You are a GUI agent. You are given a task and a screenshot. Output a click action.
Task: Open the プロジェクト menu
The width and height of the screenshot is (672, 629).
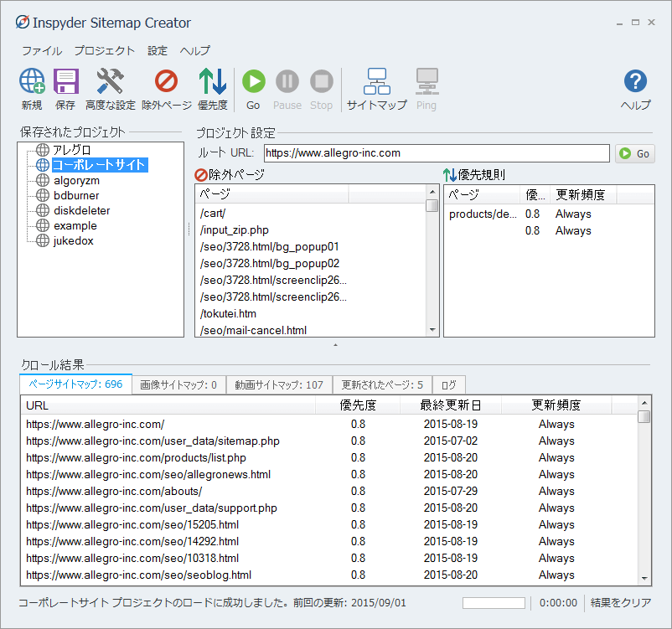(105, 50)
